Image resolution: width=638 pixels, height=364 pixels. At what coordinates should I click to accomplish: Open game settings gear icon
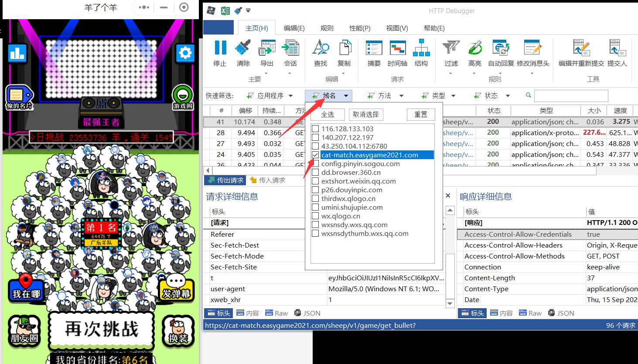pyautogui.click(x=185, y=53)
